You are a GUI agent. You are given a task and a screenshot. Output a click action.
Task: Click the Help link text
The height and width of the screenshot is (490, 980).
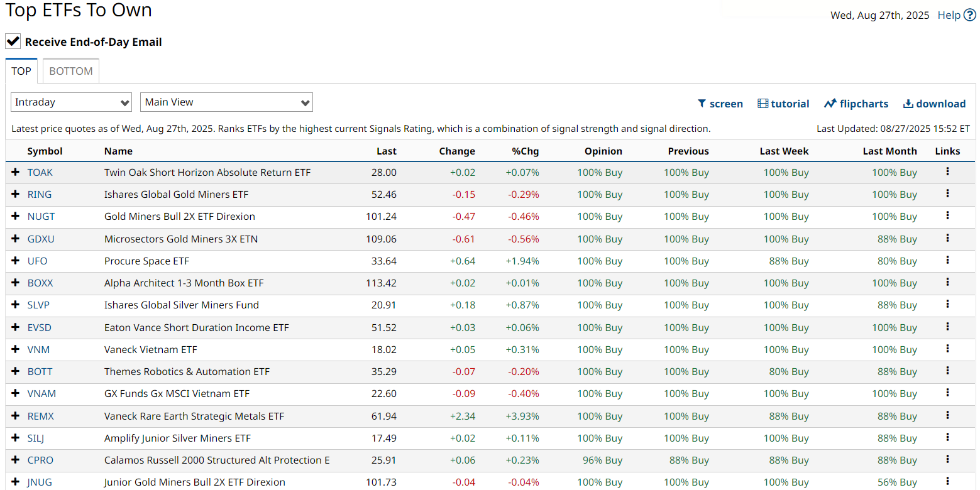(949, 15)
